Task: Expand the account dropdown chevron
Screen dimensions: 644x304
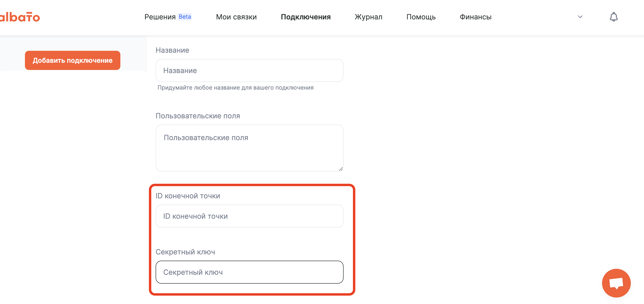Action: (580, 17)
